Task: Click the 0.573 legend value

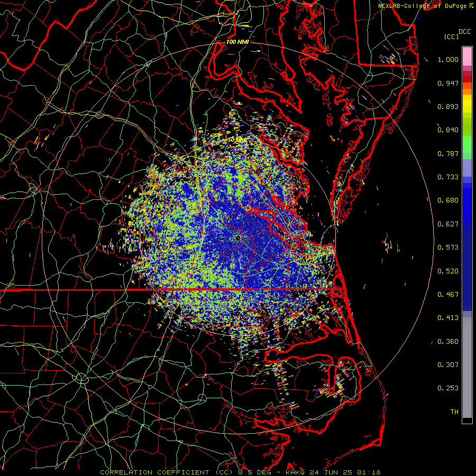Action: pyautogui.click(x=448, y=248)
